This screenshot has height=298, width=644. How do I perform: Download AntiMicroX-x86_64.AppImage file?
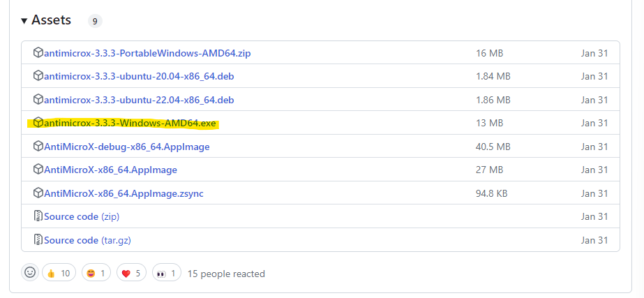110,170
